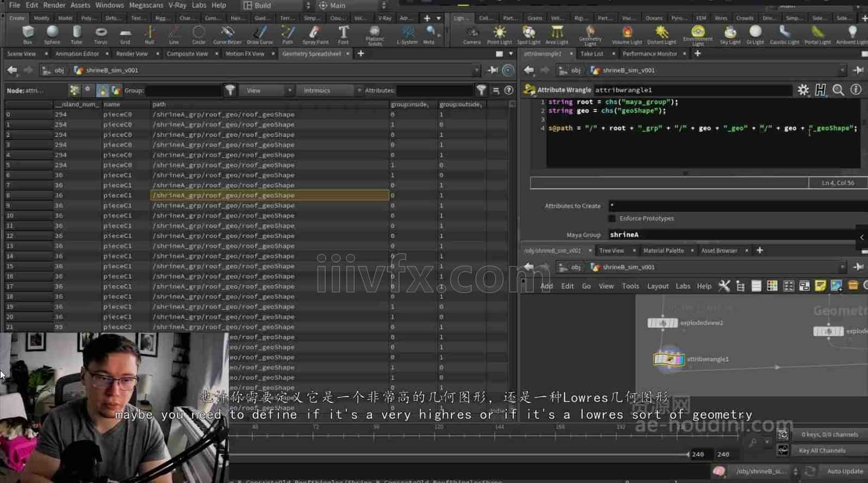
Task: Toggle the attribute filter funnel icon
Action: (481, 90)
